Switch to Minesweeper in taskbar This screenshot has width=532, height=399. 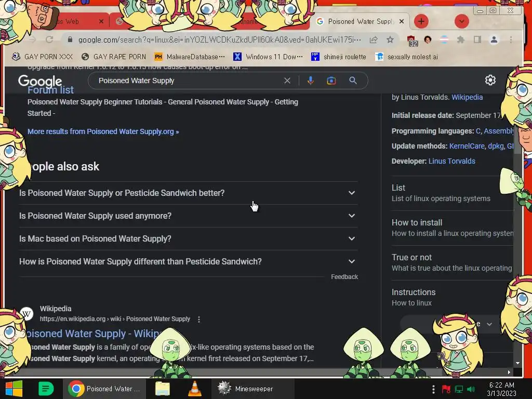pos(252,389)
